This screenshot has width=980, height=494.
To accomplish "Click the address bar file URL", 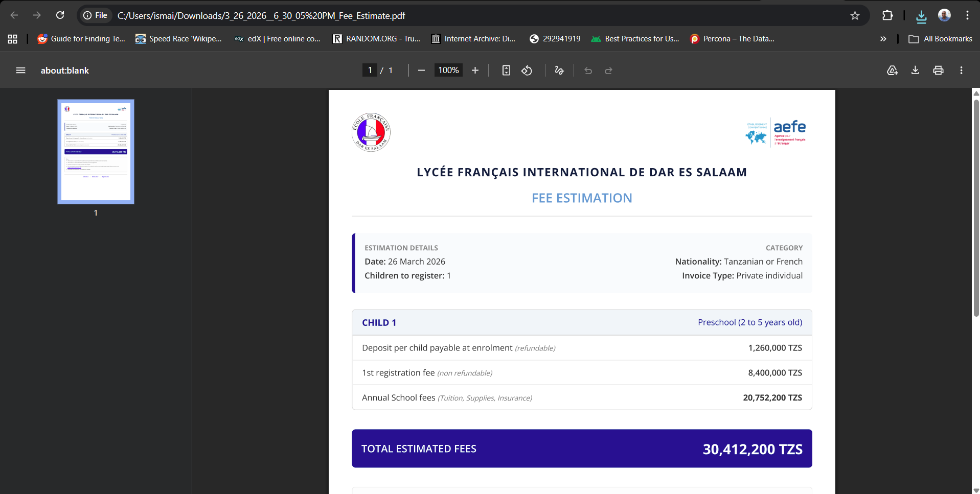I will [261, 16].
